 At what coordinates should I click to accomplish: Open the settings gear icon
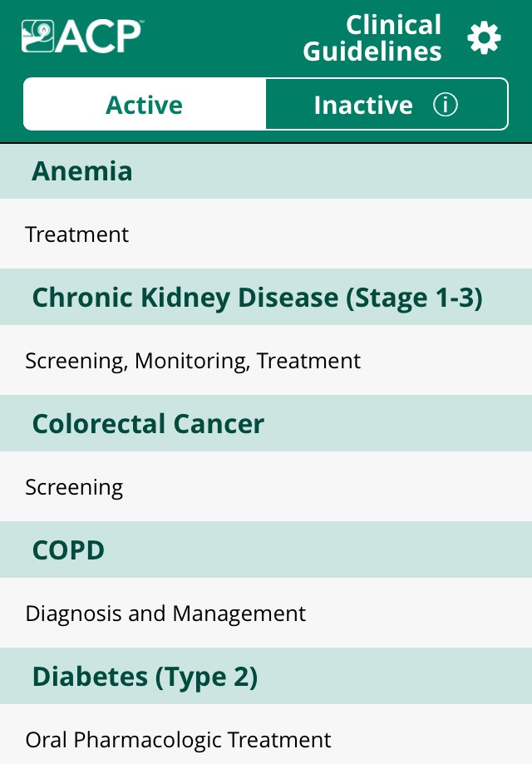(x=484, y=37)
